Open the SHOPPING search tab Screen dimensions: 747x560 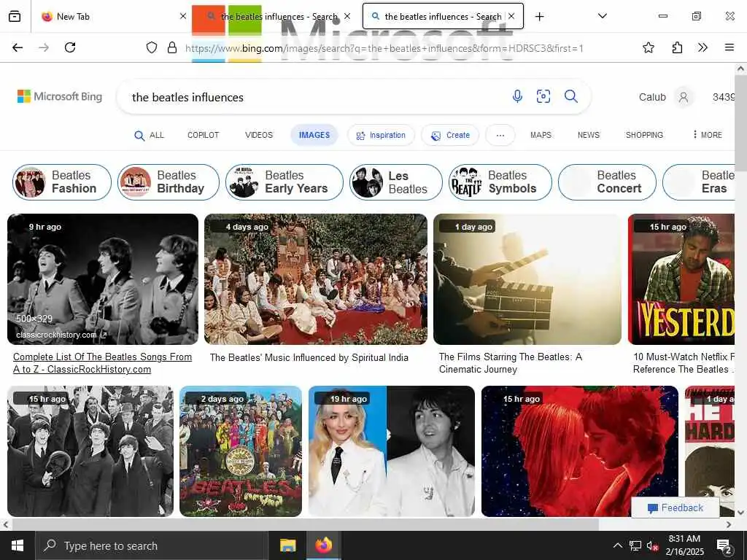coord(644,135)
